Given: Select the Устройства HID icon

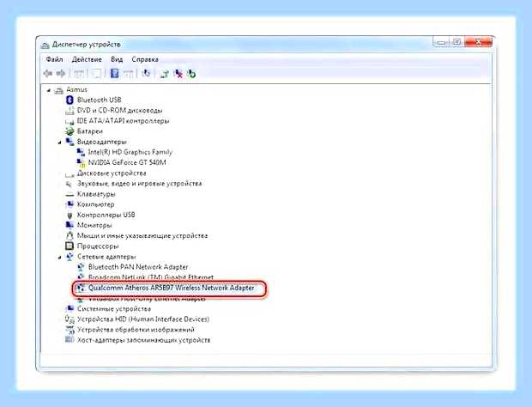Looking at the screenshot, I should click(70, 319).
